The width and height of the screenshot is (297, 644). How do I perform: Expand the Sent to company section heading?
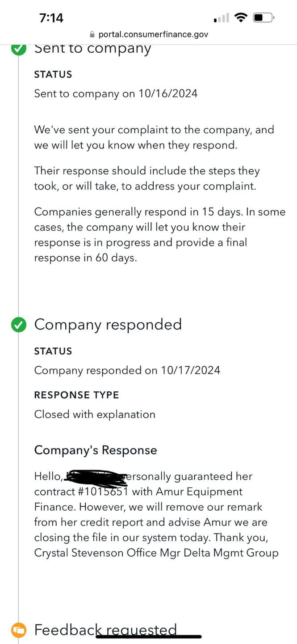click(93, 48)
